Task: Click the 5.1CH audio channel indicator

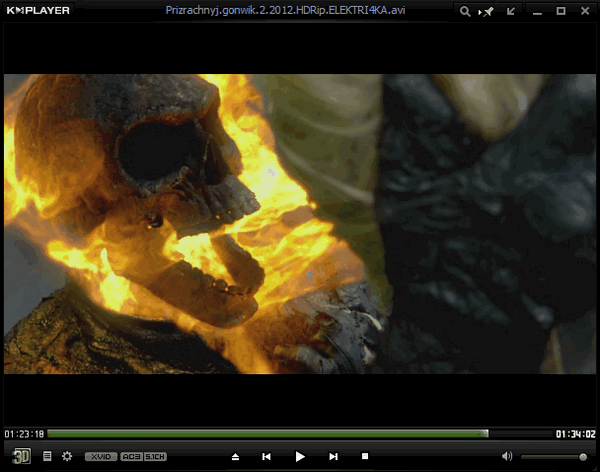Action: [155, 456]
